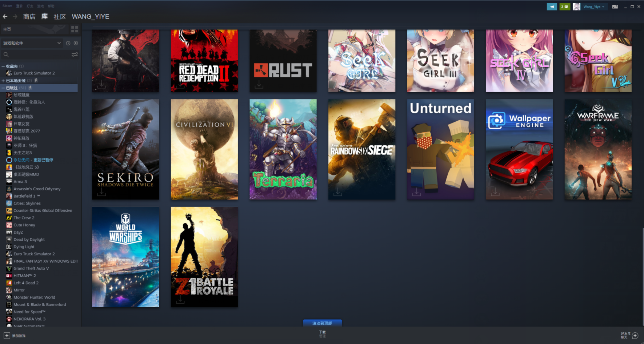Click the lightning icon beside 已本地安装

point(36,80)
